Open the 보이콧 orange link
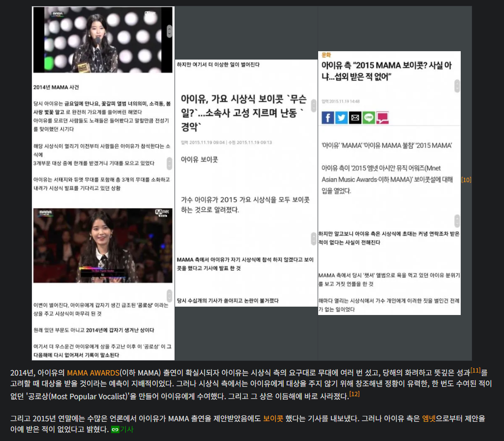This screenshot has width=504, height=441. tap(273, 418)
